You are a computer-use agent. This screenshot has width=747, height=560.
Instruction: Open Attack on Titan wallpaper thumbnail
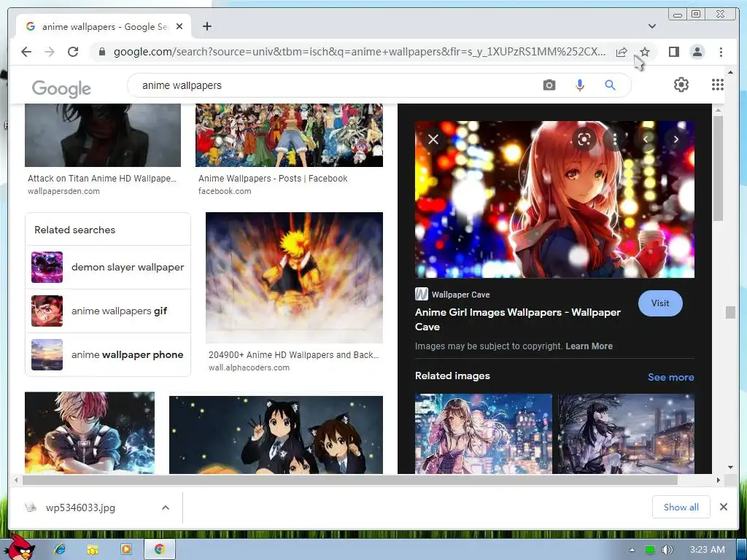(103, 135)
